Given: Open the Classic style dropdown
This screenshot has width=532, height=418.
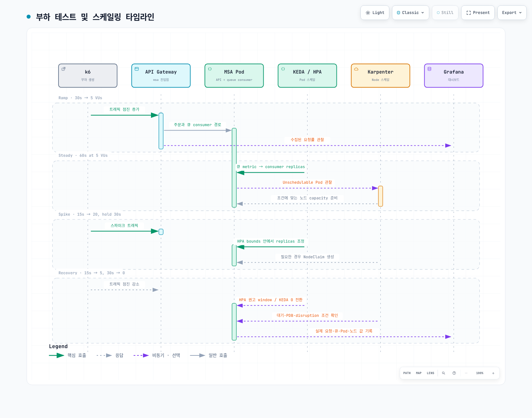Looking at the screenshot, I should tap(411, 13).
